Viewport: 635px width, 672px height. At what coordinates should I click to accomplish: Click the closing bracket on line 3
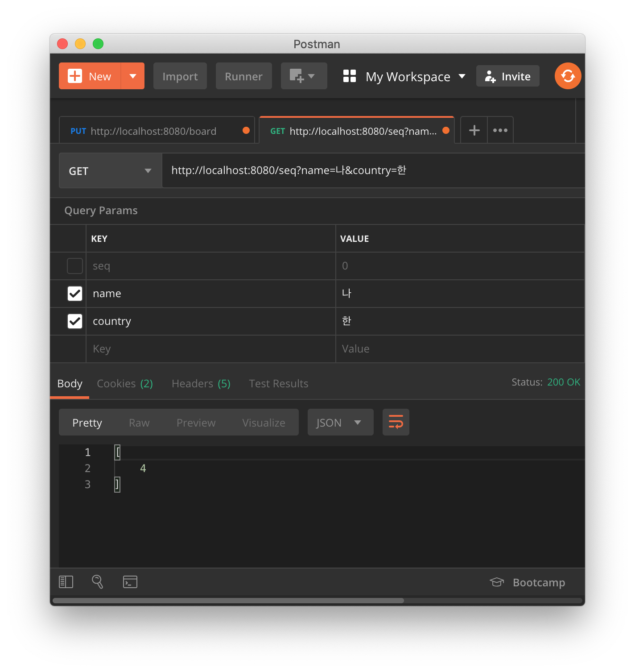click(x=117, y=484)
